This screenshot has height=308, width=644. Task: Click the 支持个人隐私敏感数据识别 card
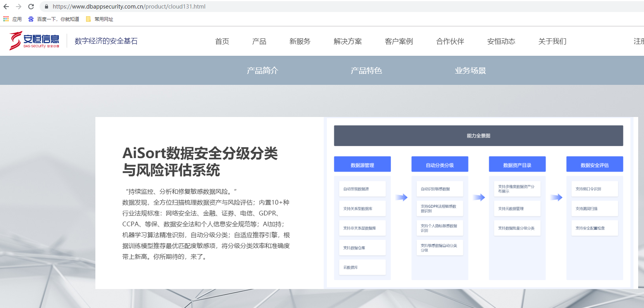point(440,228)
